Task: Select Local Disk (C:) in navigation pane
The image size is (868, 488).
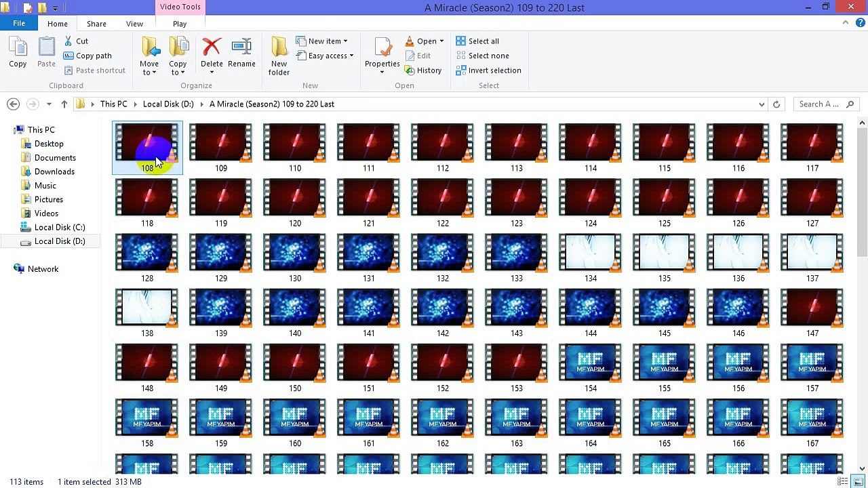Action: coord(60,228)
